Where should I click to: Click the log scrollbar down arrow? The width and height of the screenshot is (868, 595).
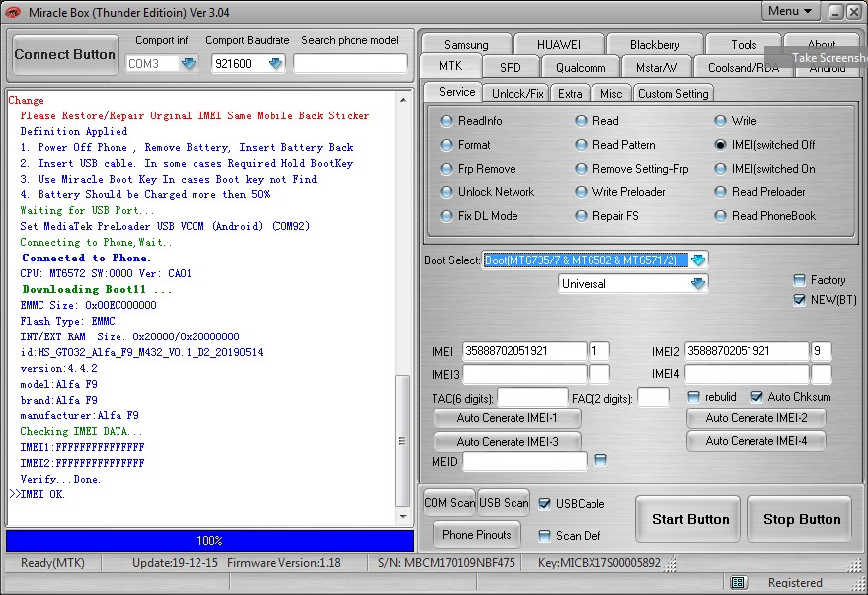[x=403, y=516]
